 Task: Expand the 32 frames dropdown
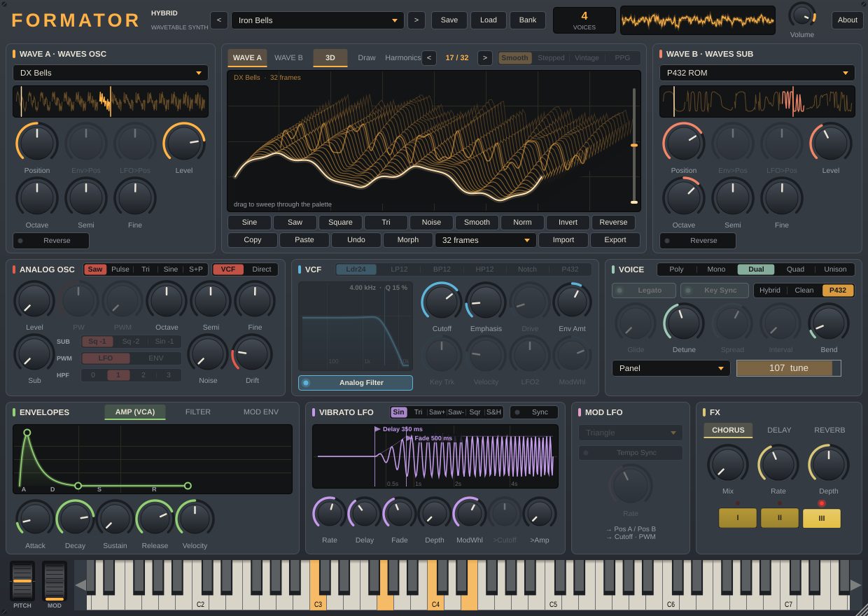point(486,240)
